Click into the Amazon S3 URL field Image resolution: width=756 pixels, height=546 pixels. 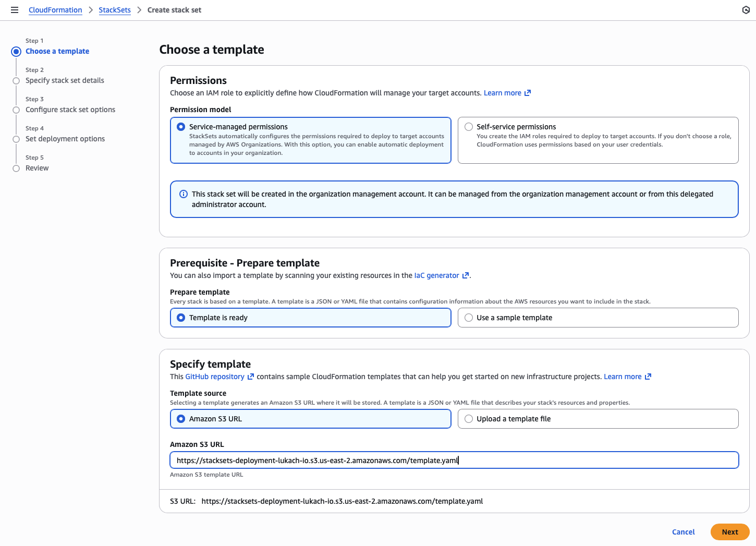(454, 460)
